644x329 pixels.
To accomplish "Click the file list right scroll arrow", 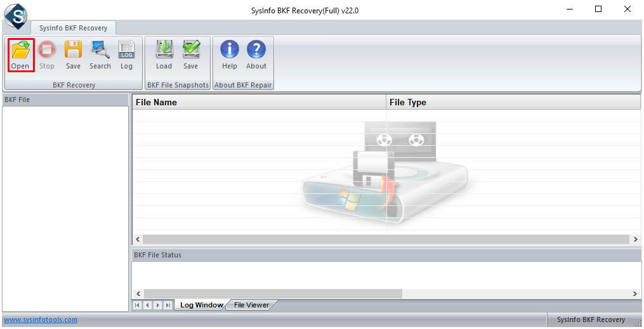I will click(635, 239).
